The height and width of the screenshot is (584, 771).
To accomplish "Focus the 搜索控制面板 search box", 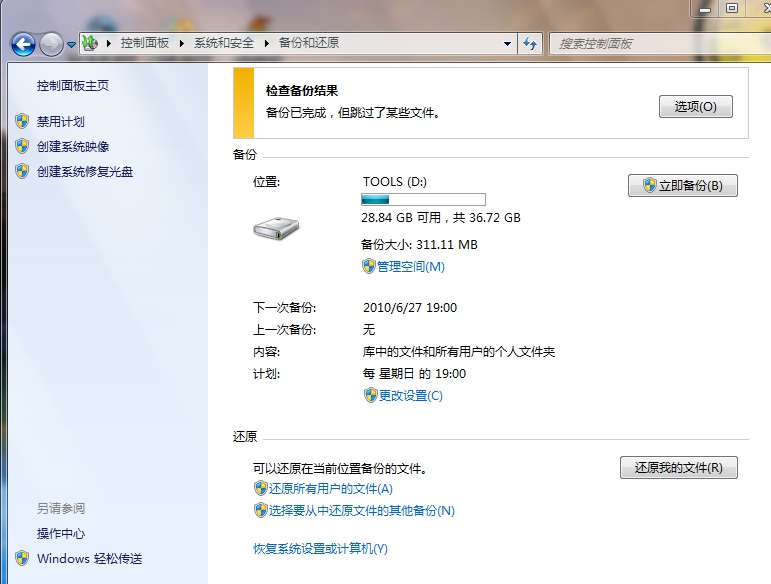I will pos(659,44).
